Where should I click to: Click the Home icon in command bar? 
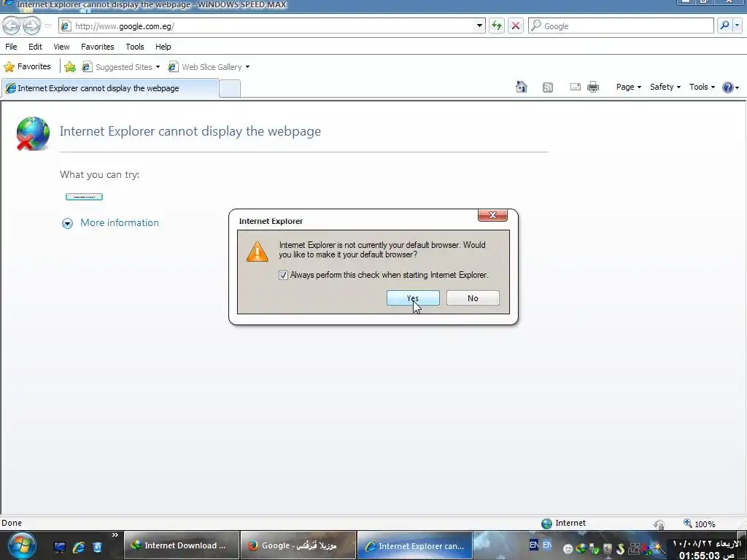pos(522,87)
